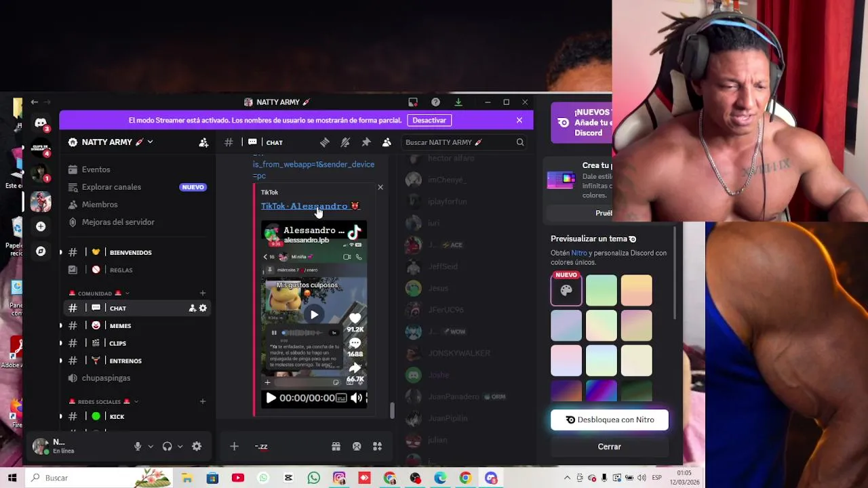The image size is (868, 488).
Task: Click the plus attachment button
Action: coord(234,446)
